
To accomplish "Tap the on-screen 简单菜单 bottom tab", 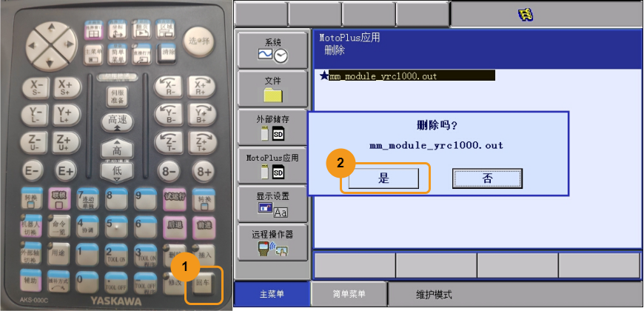I will 349,294.
